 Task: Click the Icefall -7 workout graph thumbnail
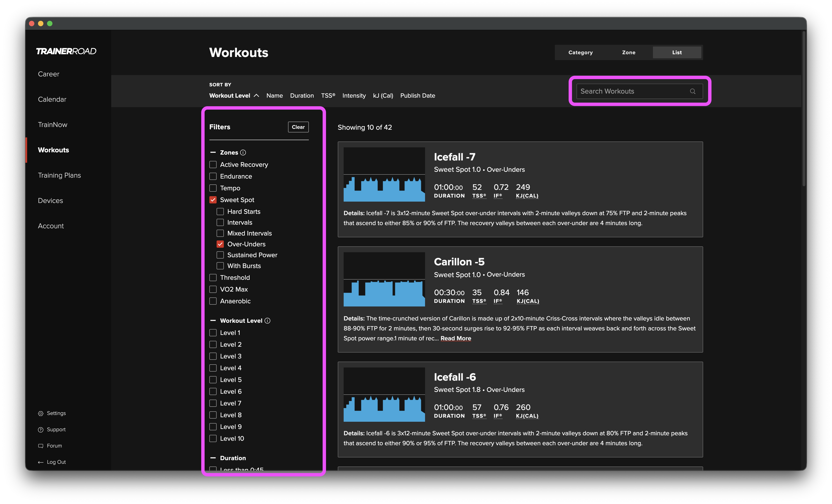point(384,174)
